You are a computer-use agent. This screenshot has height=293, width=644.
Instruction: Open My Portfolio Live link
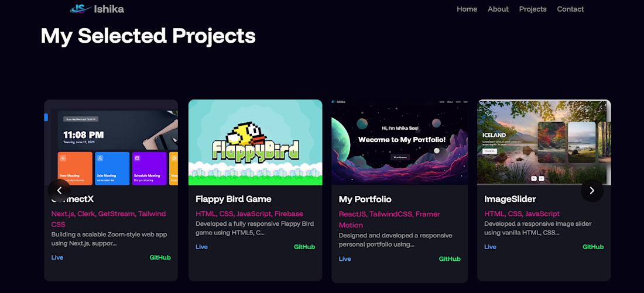pos(345,259)
